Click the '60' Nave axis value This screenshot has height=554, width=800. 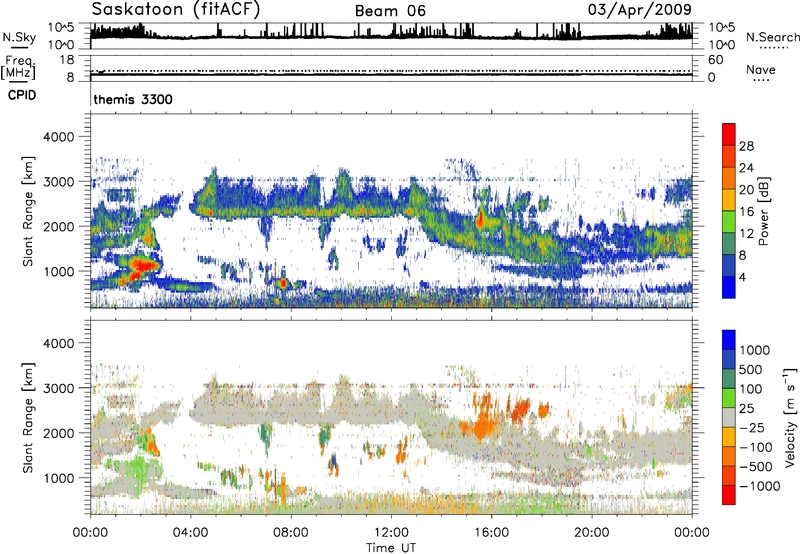click(x=715, y=60)
